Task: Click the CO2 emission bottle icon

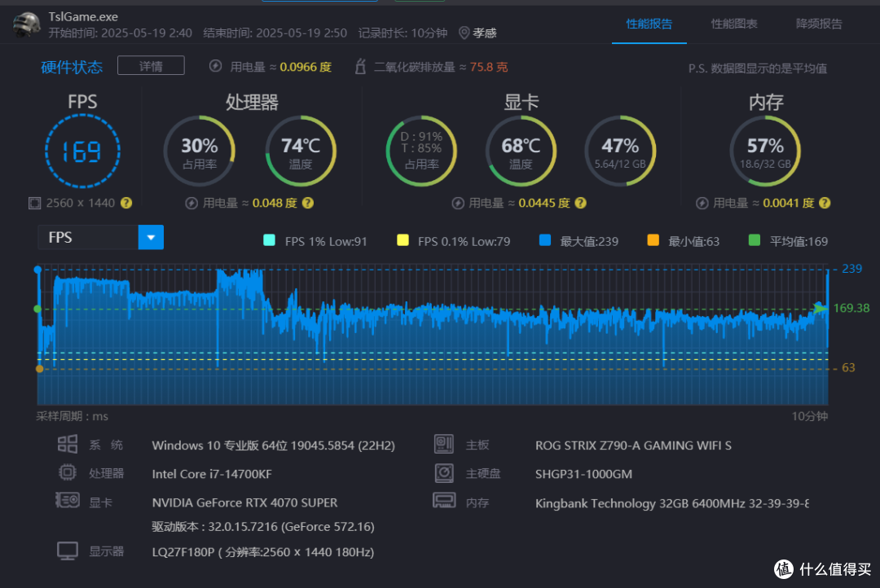Action: click(x=360, y=67)
